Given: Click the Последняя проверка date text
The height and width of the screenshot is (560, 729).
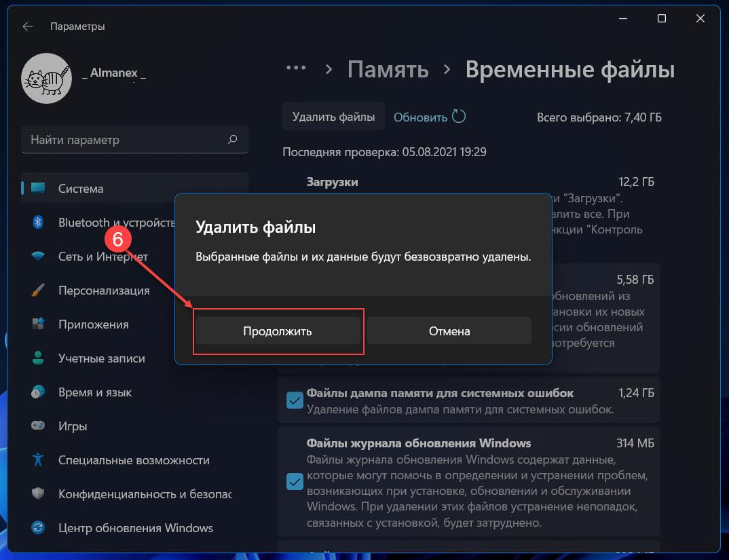Looking at the screenshot, I should click(x=384, y=152).
